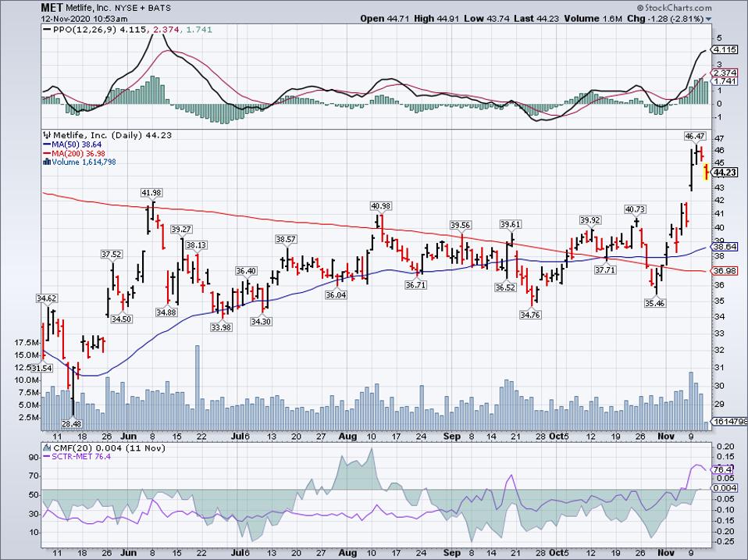Select the Low 43.74 header value
Screen dimensions: 748x560
click(x=486, y=19)
